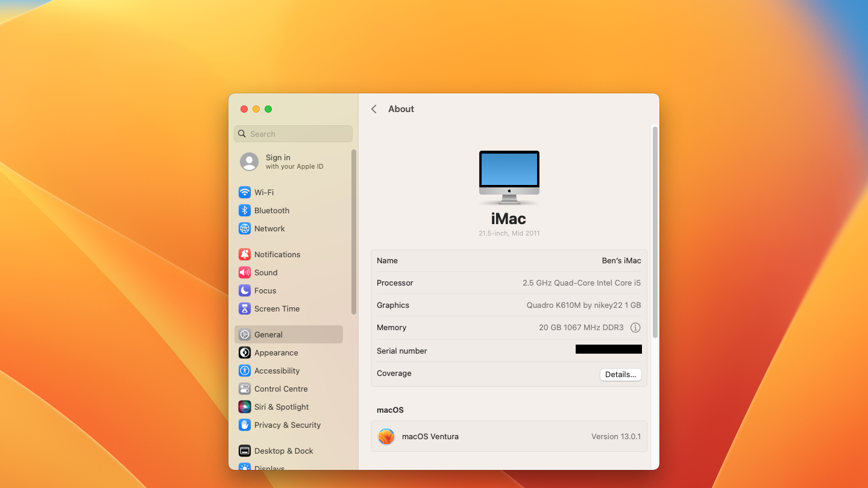Click the search magnifier icon
The width and height of the screenshot is (868, 488).
coord(242,134)
